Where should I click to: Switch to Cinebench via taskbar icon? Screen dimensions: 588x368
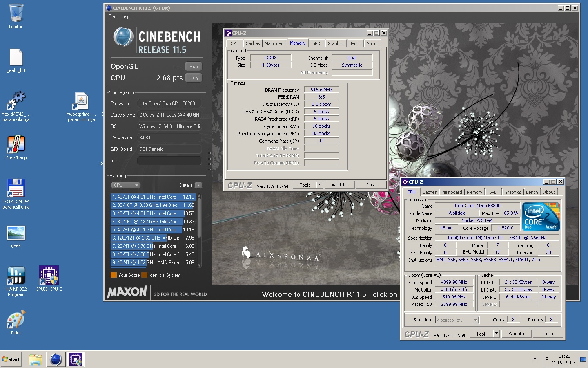click(x=56, y=359)
